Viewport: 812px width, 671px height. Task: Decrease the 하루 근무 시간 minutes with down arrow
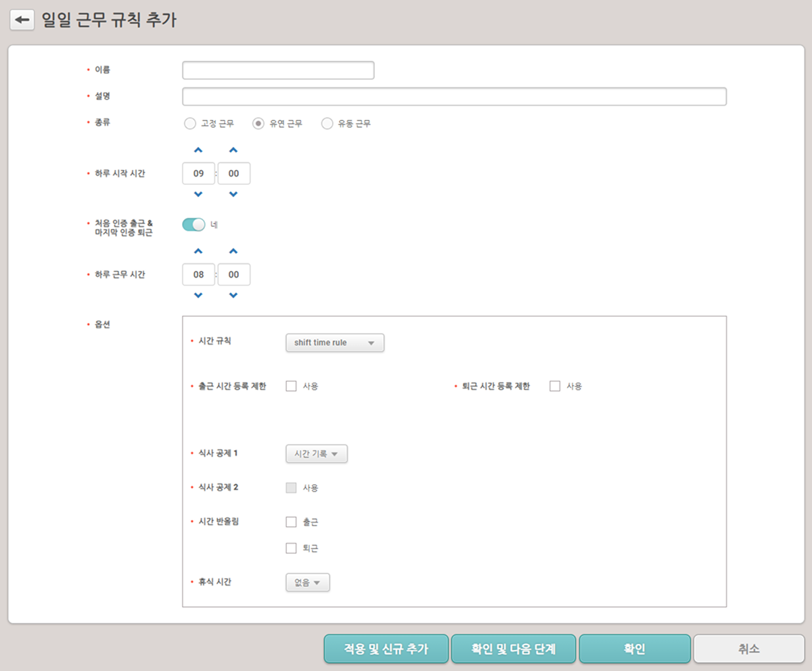[x=233, y=296]
